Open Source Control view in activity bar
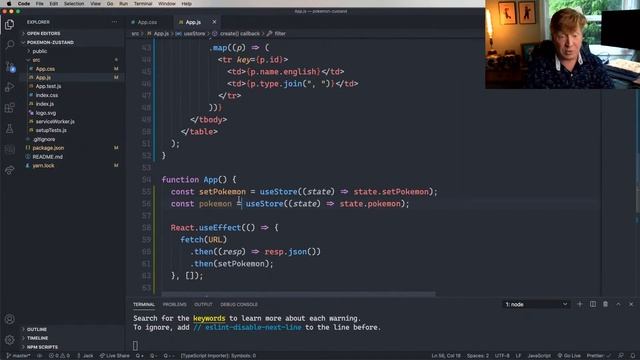Viewport: 640px width, 360px height. point(9,66)
